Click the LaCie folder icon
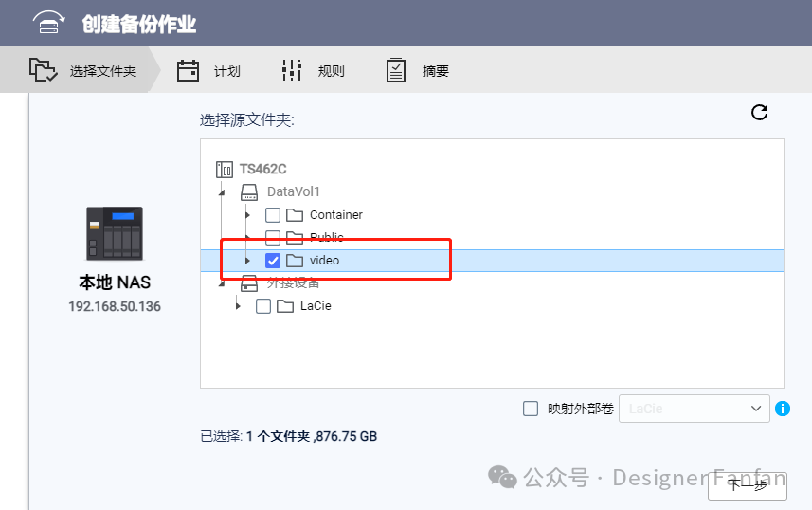Screen dimensions: 812x510 pos(284,306)
